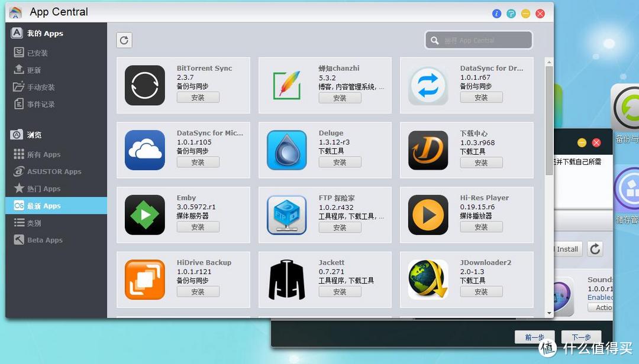Click the JDownloader2 title text
639x364 pixels.
(x=485, y=262)
